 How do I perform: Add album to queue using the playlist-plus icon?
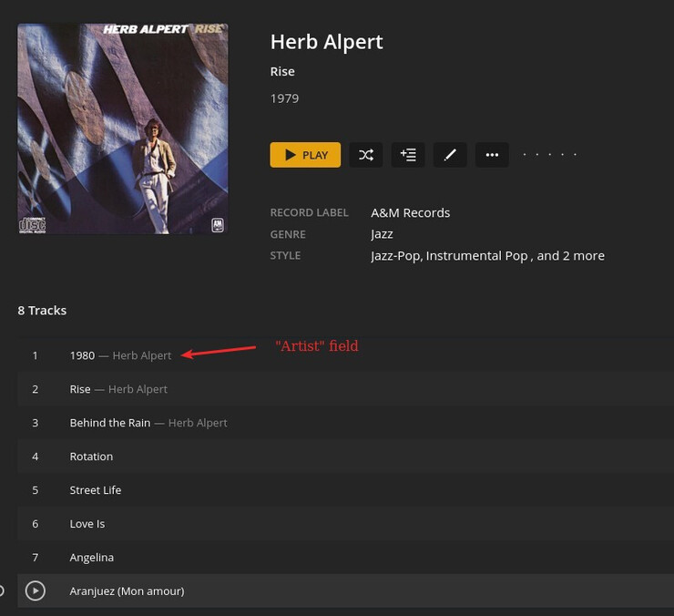(408, 155)
